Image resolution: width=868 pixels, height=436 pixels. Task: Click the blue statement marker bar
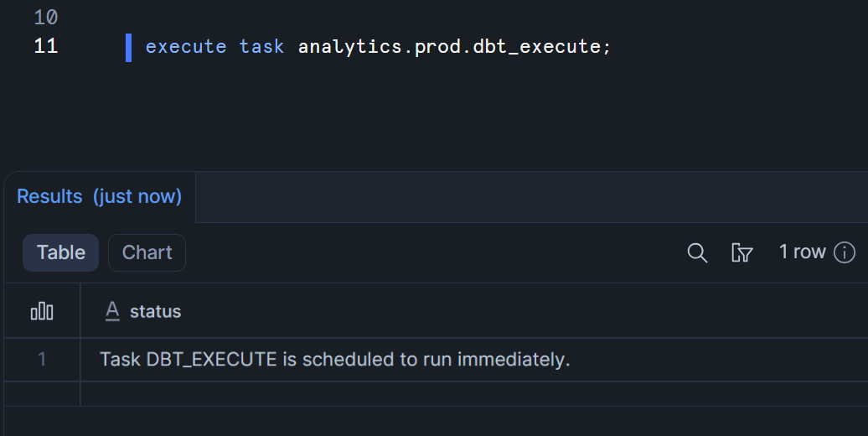pos(129,47)
